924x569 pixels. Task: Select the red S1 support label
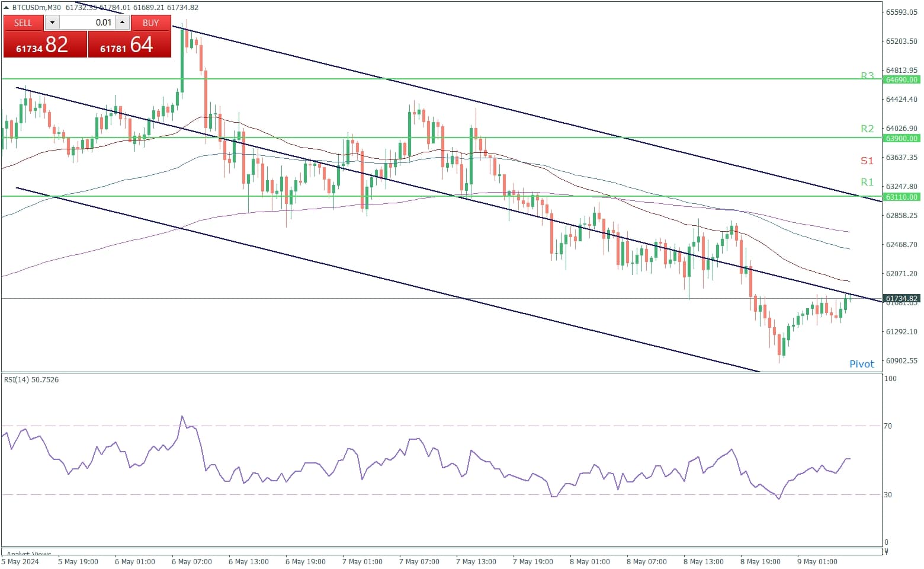click(867, 161)
